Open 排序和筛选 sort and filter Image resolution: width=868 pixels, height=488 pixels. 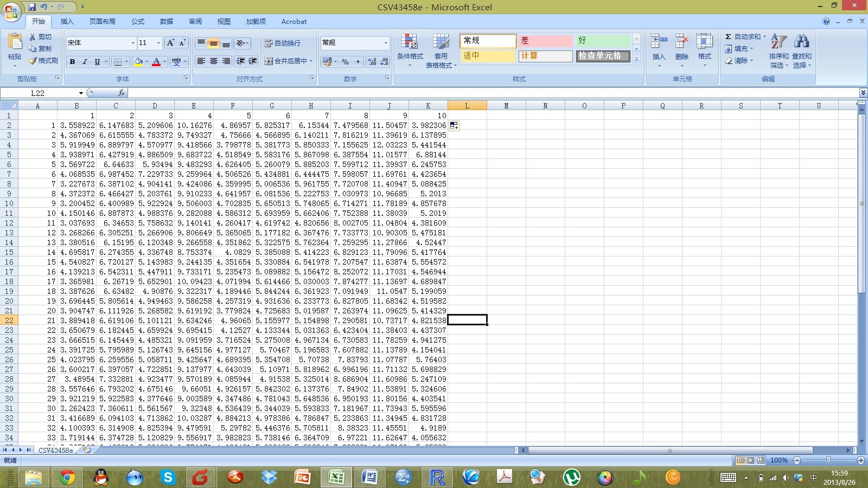click(x=779, y=50)
